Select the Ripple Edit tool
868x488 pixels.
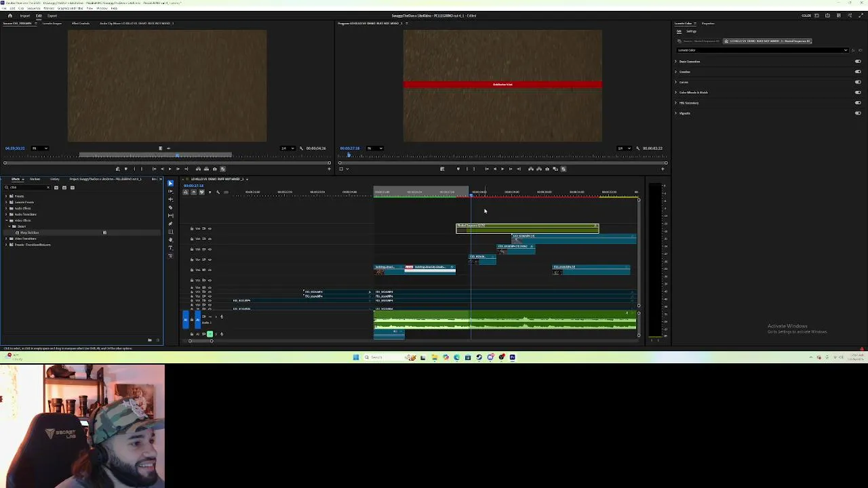170,199
